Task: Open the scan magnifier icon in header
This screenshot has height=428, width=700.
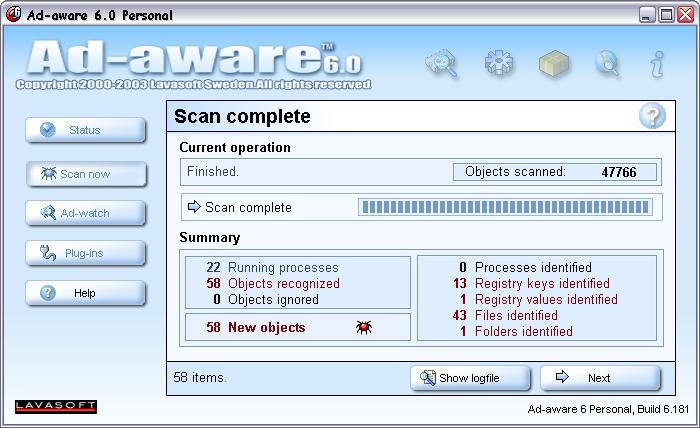Action: tap(442, 64)
